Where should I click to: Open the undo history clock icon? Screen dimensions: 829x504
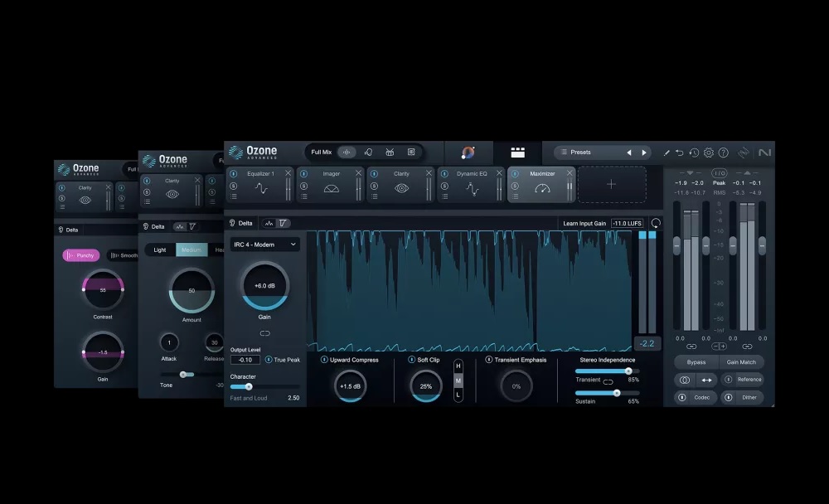tap(694, 153)
